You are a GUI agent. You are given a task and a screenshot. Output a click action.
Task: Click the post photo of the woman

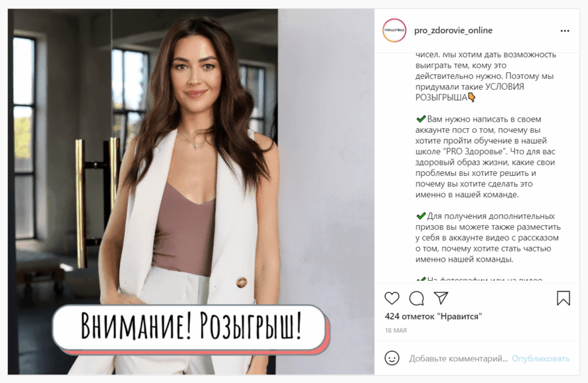click(x=191, y=191)
